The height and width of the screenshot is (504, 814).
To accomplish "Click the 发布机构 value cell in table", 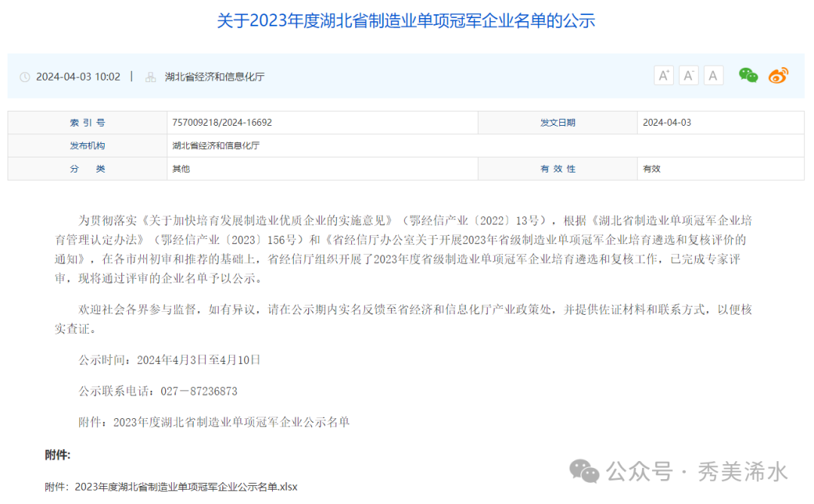I will coord(216,145).
